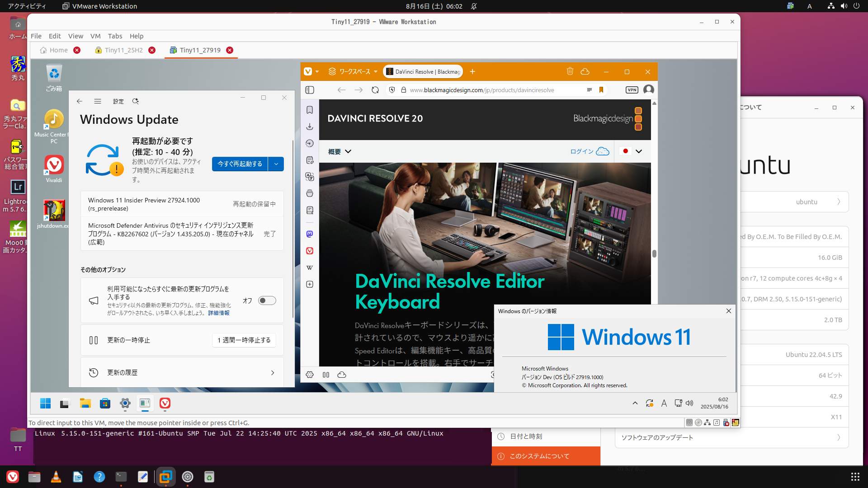
Task: Click Windows volume tray icon
Action: tap(689, 403)
